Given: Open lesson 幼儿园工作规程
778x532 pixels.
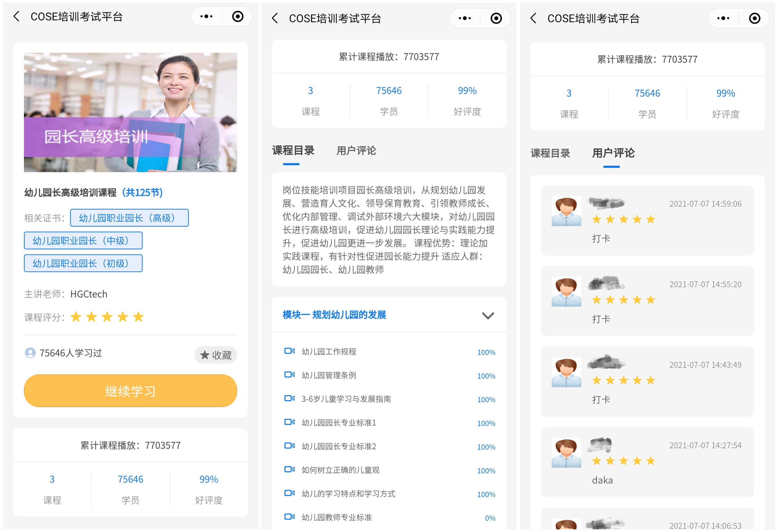Looking at the screenshot, I should click(x=389, y=352).
